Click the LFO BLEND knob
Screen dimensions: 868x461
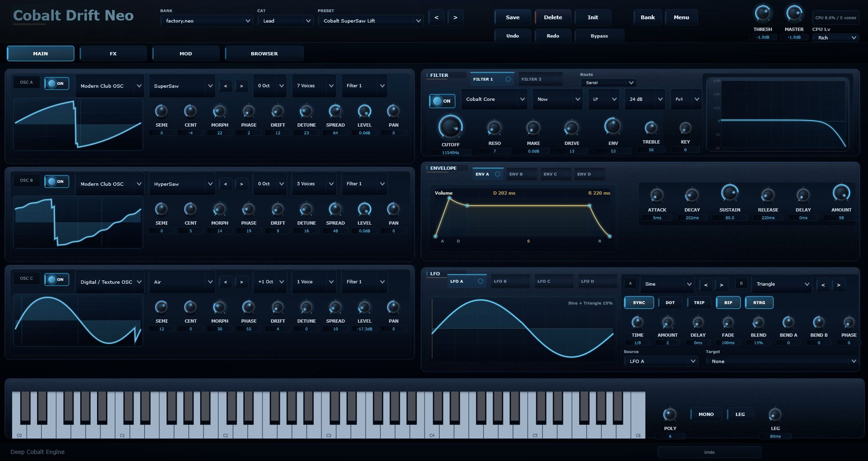[x=758, y=322]
